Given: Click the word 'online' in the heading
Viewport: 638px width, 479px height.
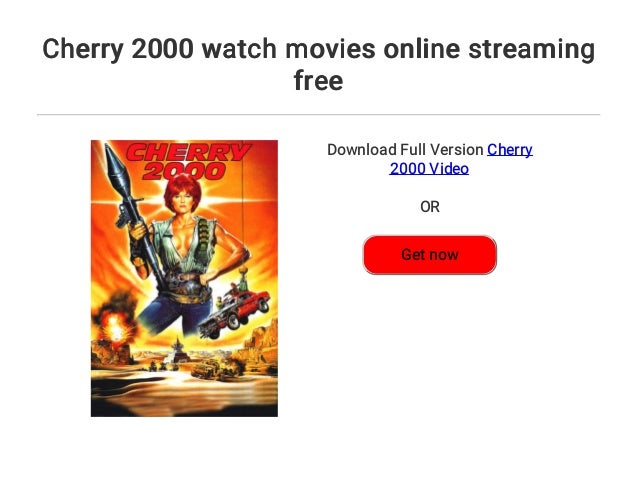Looking at the screenshot, I should tap(422, 49).
